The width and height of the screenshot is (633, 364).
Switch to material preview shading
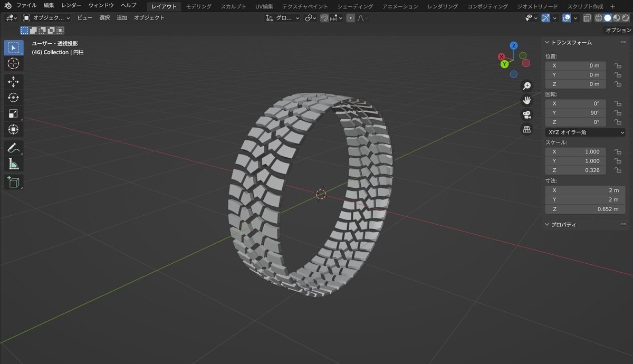pos(616,18)
